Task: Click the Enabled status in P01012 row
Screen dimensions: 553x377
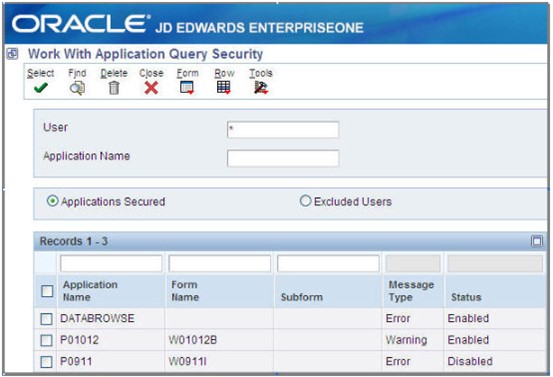Action: pos(468,340)
